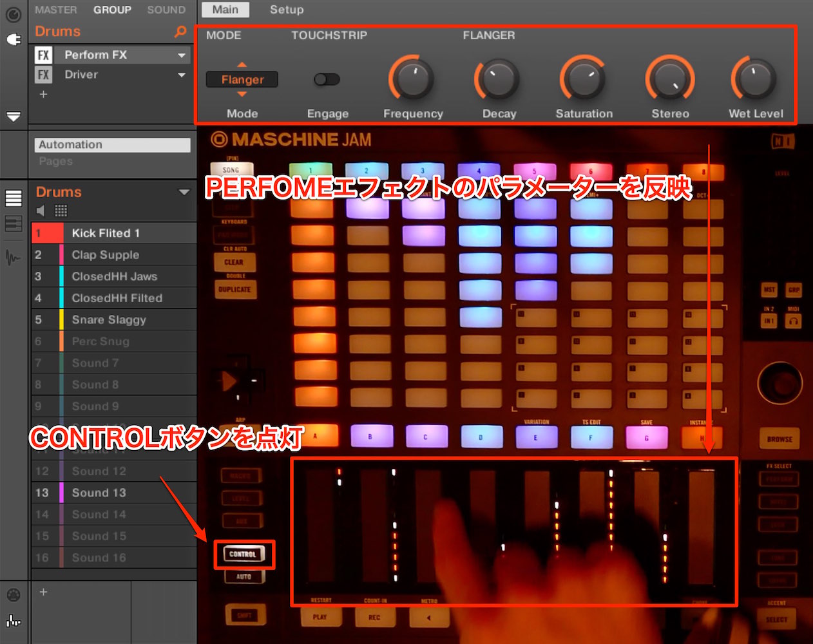Click the CONTROL button on Maschine Jam
The height and width of the screenshot is (644, 813).
click(x=243, y=554)
